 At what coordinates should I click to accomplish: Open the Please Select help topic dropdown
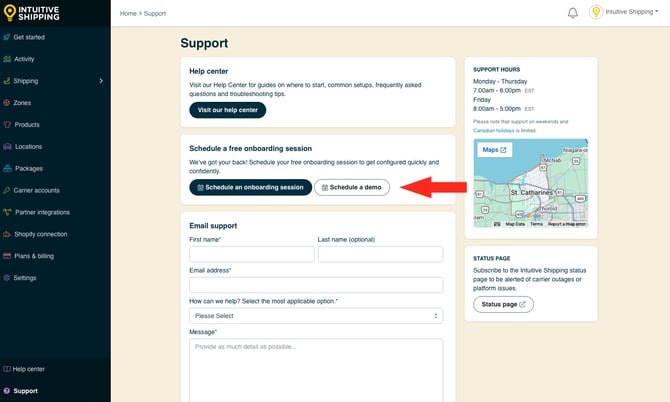(x=316, y=316)
